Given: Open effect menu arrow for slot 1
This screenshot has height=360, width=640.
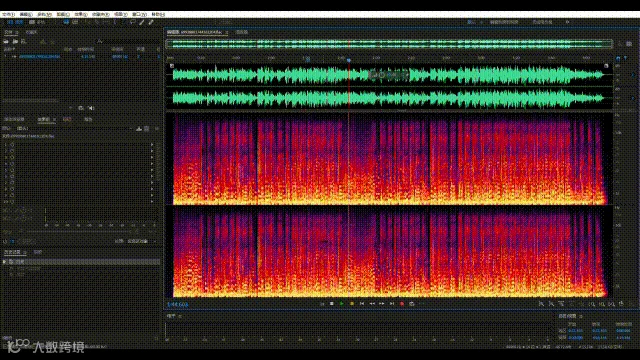Looking at the screenshot, I should pos(152,144).
